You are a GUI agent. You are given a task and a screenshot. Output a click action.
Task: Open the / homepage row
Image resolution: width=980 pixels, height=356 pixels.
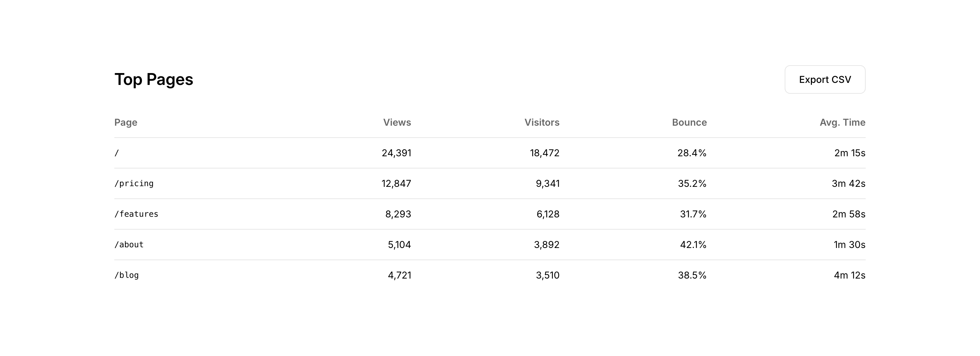tap(117, 153)
